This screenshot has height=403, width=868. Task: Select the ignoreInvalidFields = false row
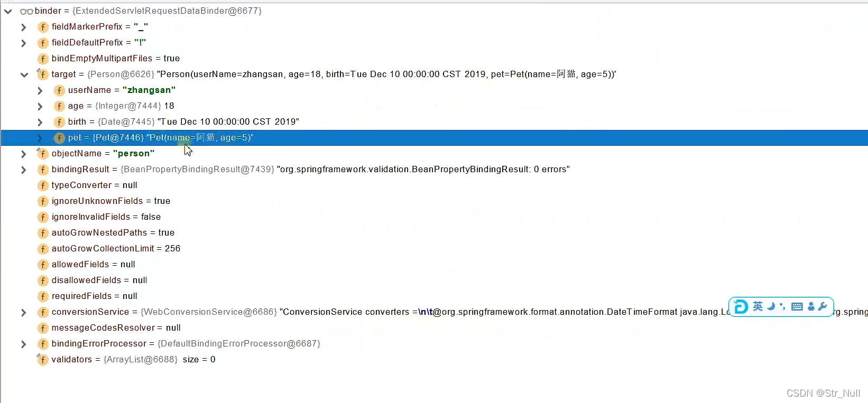(106, 217)
